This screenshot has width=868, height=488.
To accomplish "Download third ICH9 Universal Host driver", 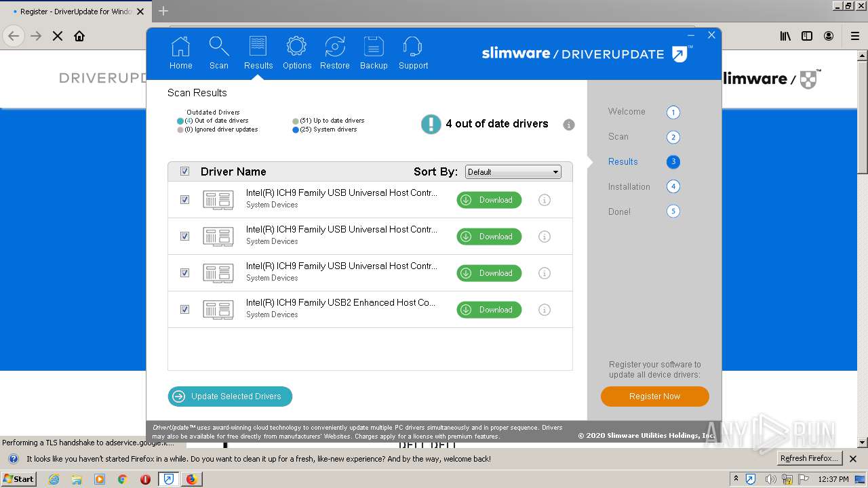I will tap(489, 273).
